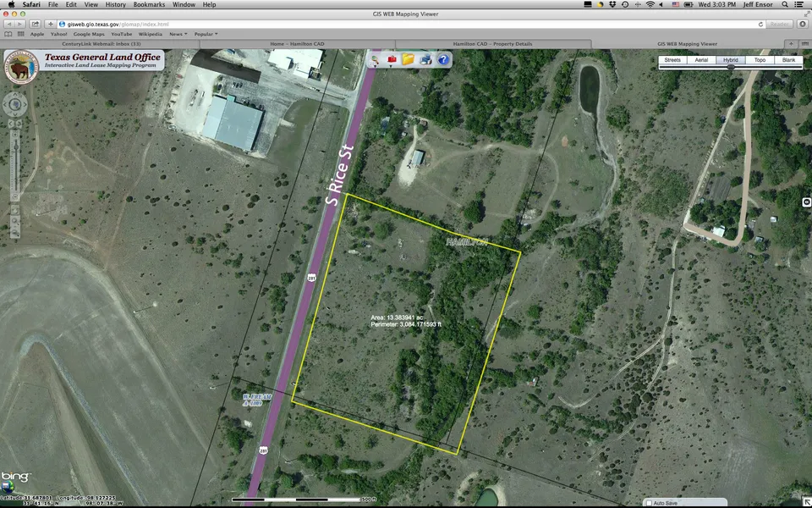Click the printer icon to print map
Viewport: 812px width, 508px height.
(x=426, y=59)
